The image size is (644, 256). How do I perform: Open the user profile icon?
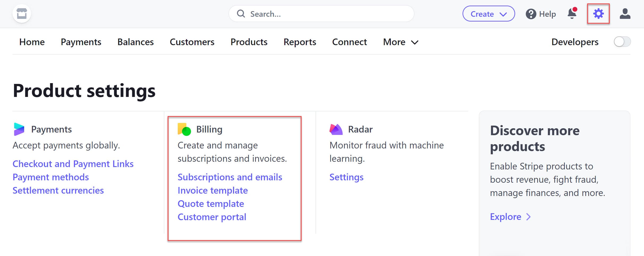pyautogui.click(x=625, y=14)
